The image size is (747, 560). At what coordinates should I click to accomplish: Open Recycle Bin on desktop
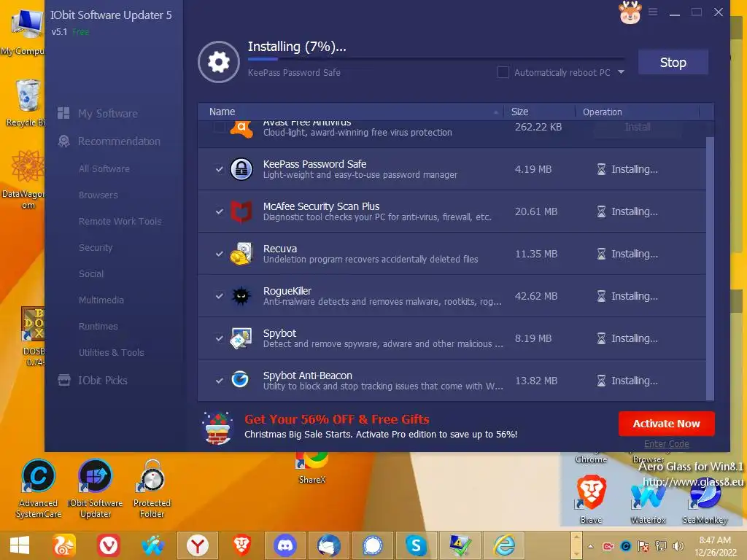coord(26,104)
